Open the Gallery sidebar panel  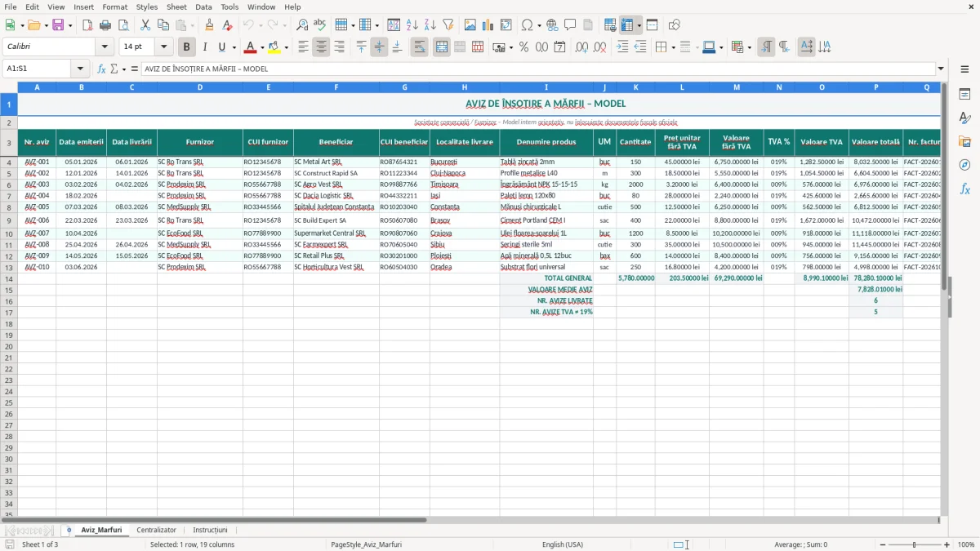[x=964, y=141]
